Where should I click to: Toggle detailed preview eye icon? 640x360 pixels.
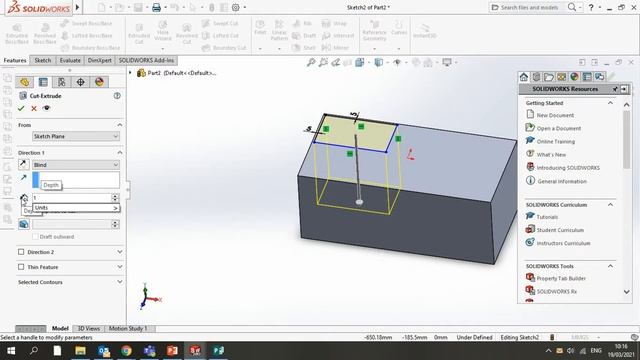(x=46, y=108)
